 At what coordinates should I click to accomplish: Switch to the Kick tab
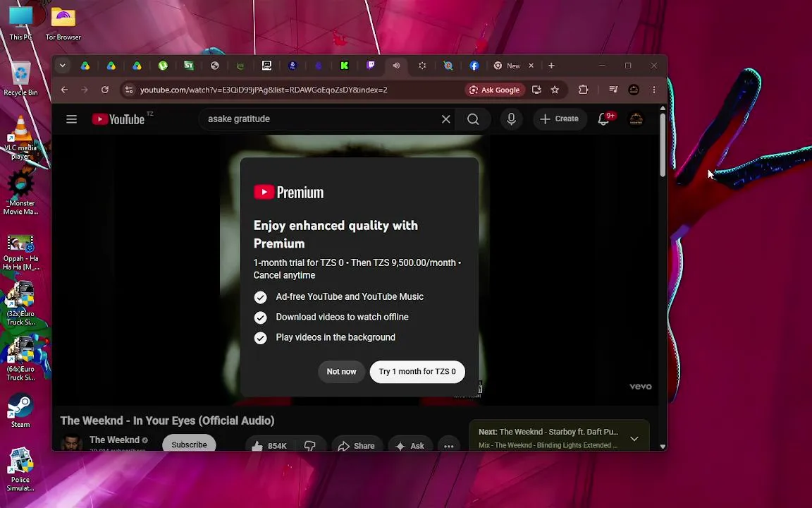click(x=345, y=66)
